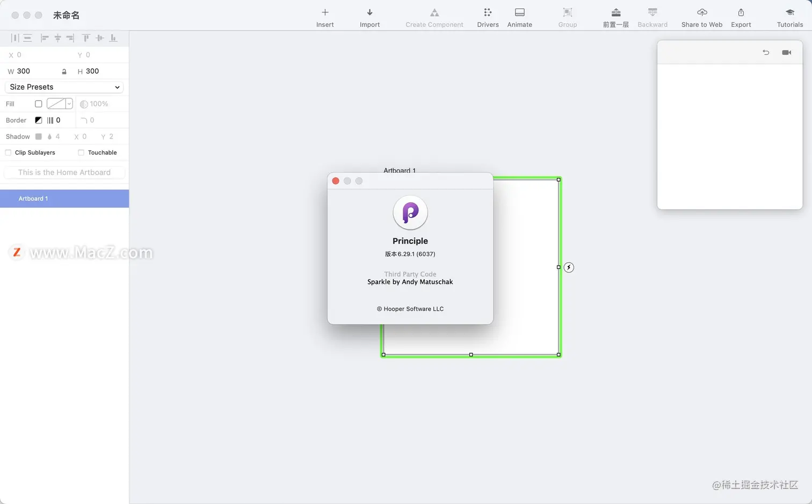Click the bring forward (前置一层) icon
Viewport: 812px width, 504px height.
pyautogui.click(x=615, y=12)
